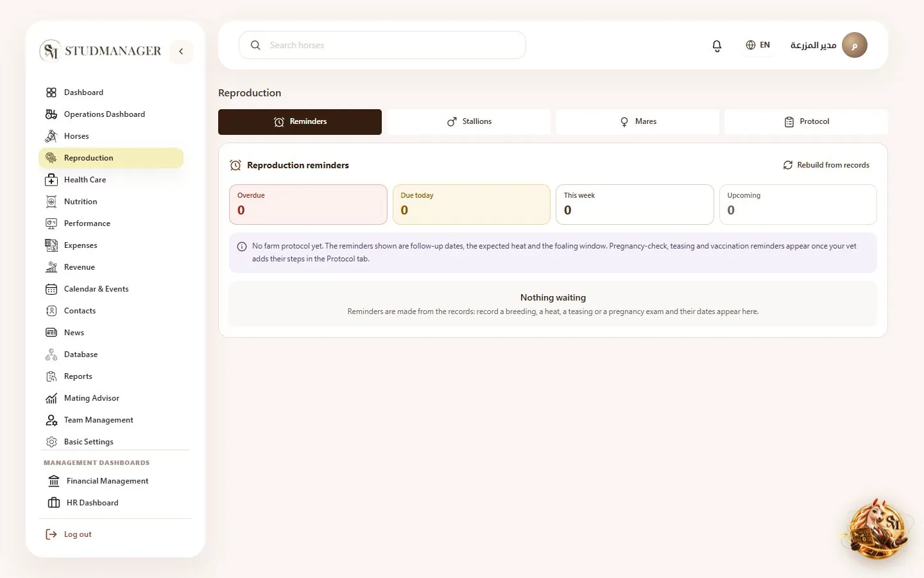924x578 pixels.
Task: Click the Basic Settings gear icon
Action: pos(51,442)
